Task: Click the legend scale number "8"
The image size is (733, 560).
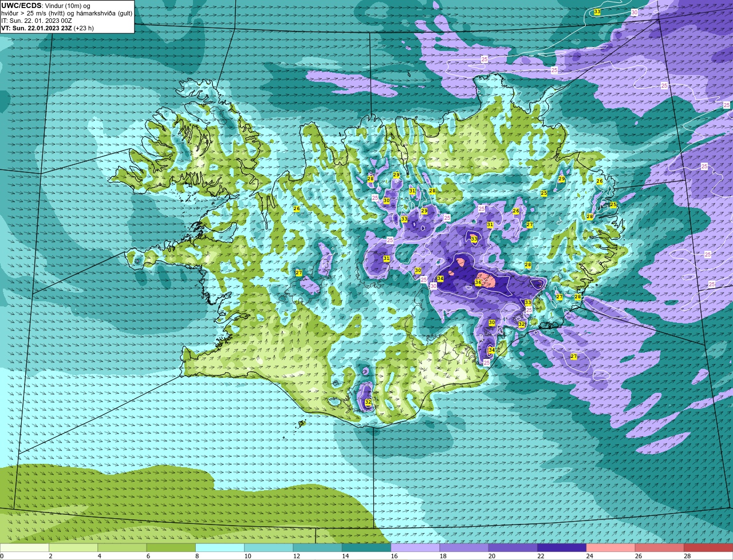Action: click(197, 556)
